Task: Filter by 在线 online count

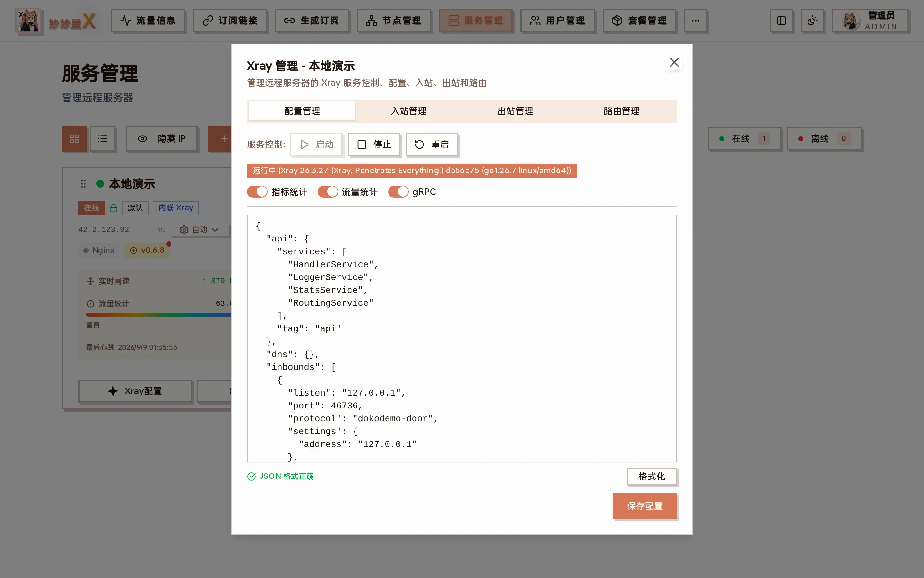Action: [744, 139]
